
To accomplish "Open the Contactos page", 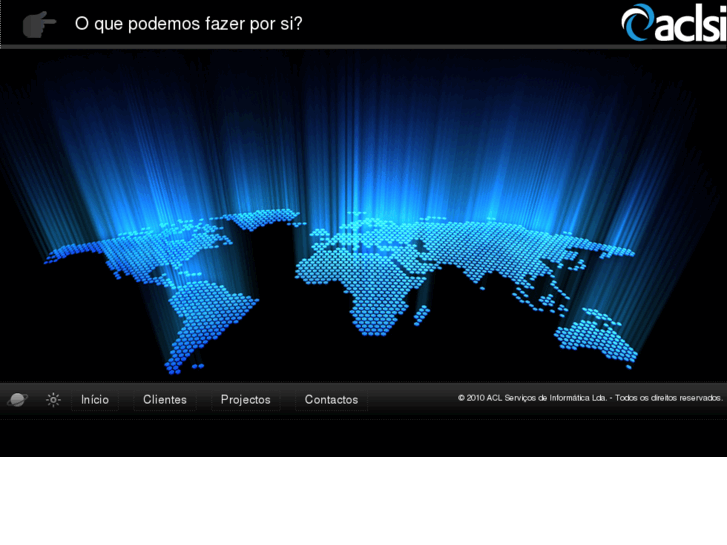I will [x=332, y=400].
